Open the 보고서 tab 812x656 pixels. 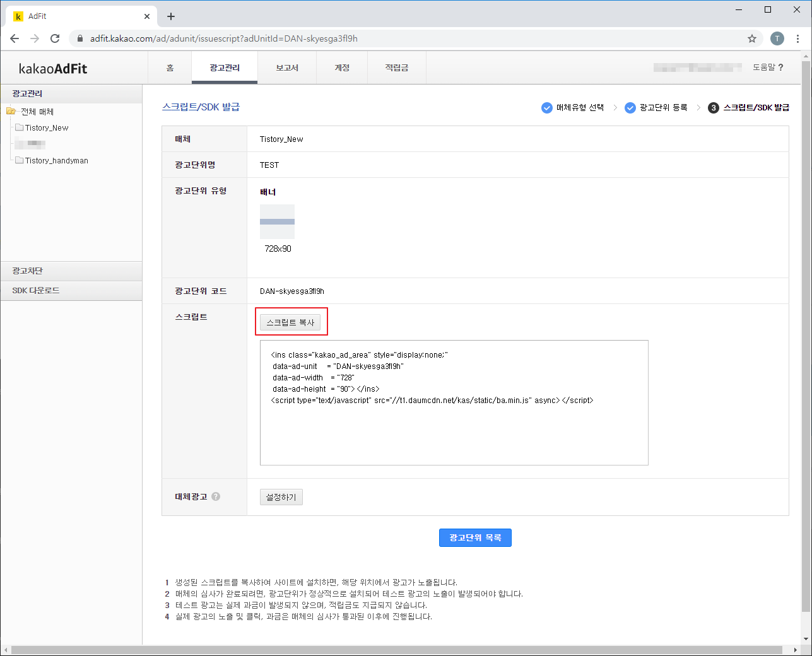click(287, 67)
